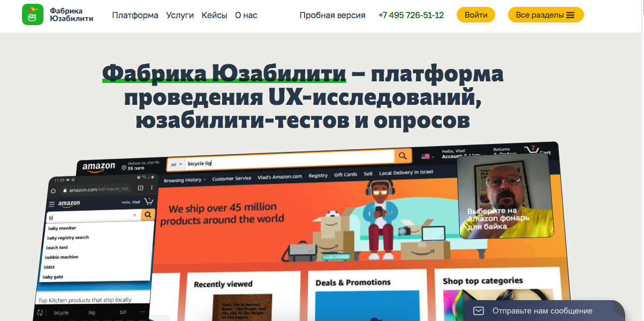Click the mobile Amazon hamburger menu icon
This screenshot has width=644, height=321.
(x=52, y=204)
